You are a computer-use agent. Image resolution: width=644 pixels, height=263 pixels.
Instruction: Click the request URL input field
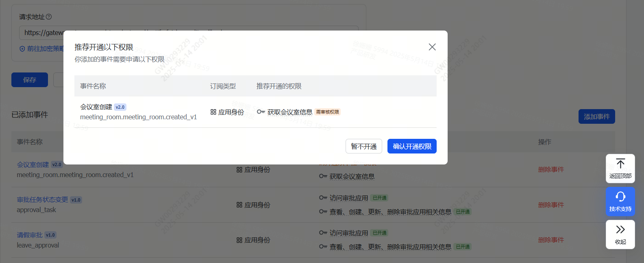[189, 33]
